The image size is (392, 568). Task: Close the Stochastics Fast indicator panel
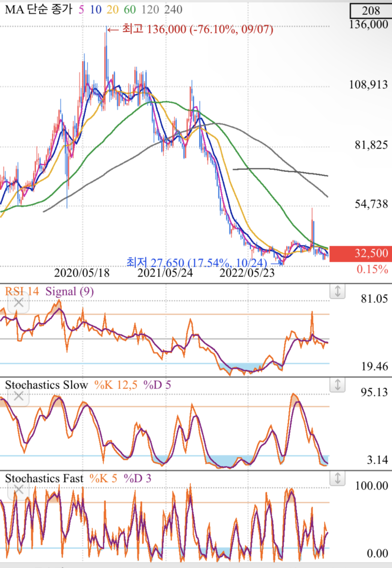[x=19, y=490]
